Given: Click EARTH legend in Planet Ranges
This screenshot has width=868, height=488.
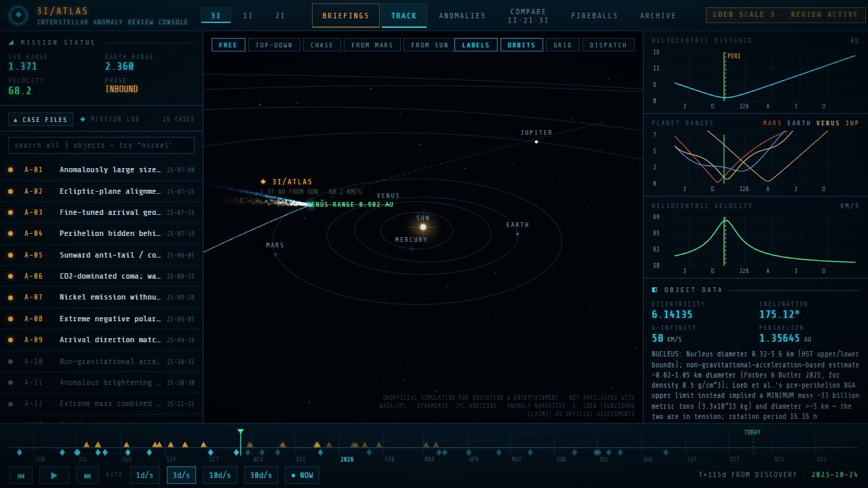Looking at the screenshot, I should 799,123.
